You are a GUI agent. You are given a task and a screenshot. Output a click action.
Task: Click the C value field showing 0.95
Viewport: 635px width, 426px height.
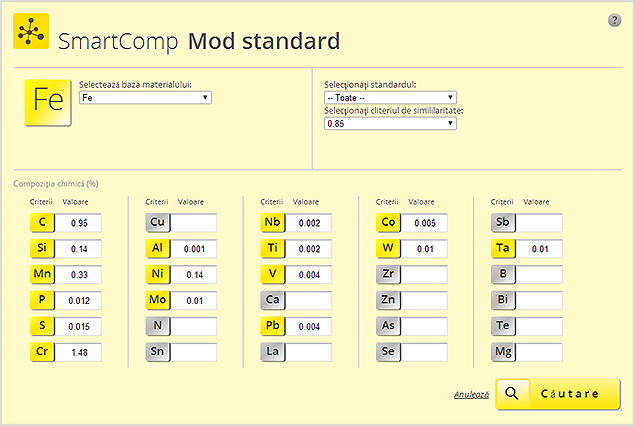pyautogui.click(x=78, y=223)
